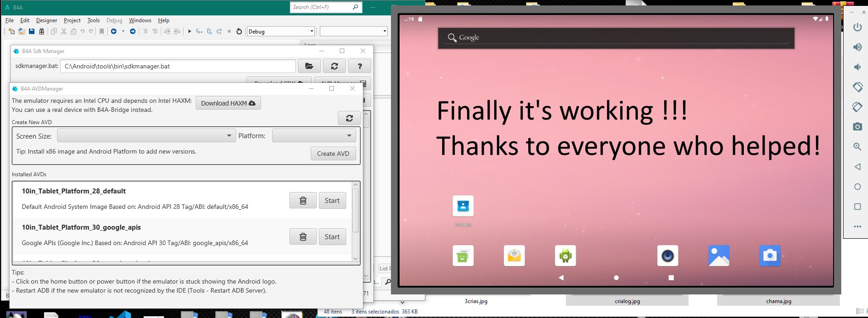This screenshot has width=868, height=318.
Task: Tap the Android on-screen Recents square
Action: pos(671,278)
